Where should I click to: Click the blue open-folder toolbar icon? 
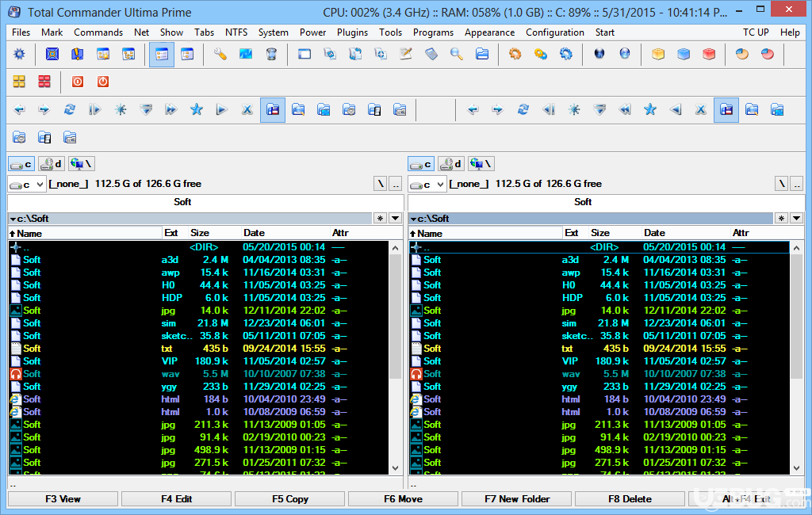coord(481,54)
